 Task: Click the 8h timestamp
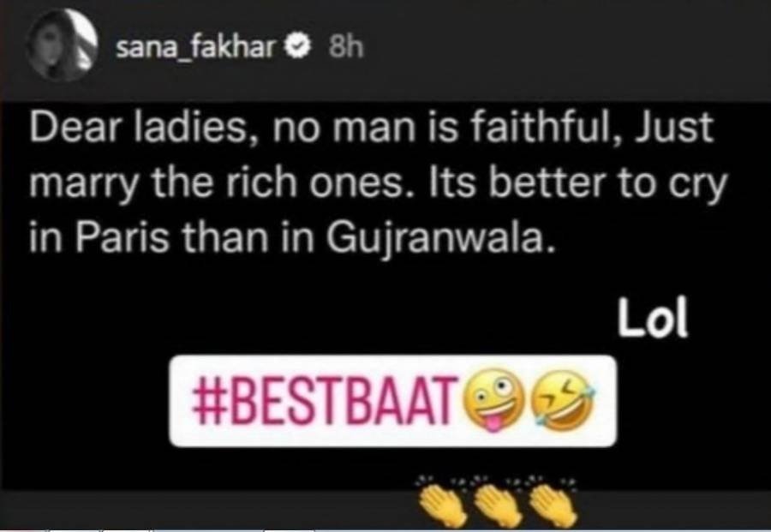[346, 47]
